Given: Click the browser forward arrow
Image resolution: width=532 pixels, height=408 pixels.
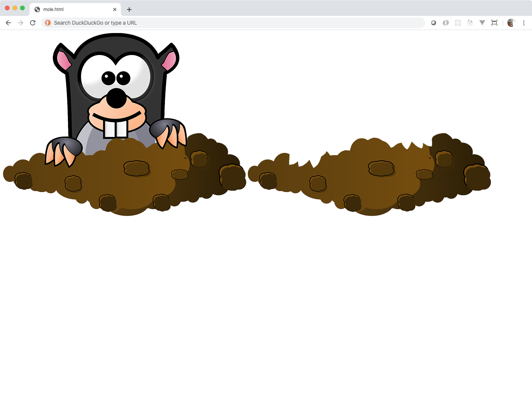Looking at the screenshot, I should click(x=21, y=23).
